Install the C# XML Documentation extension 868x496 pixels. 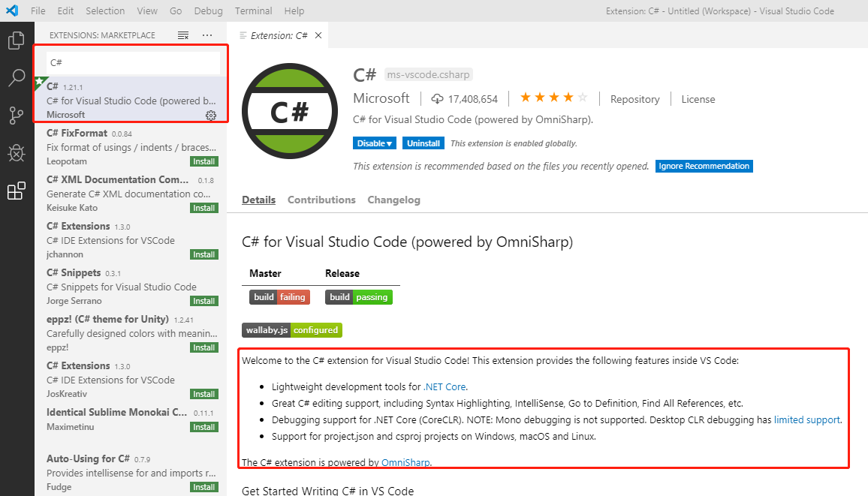(x=204, y=208)
